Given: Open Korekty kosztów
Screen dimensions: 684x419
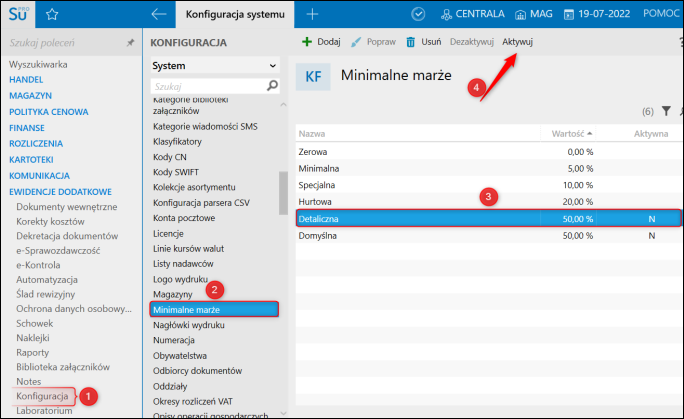Looking at the screenshot, I should [x=51, y=221].
